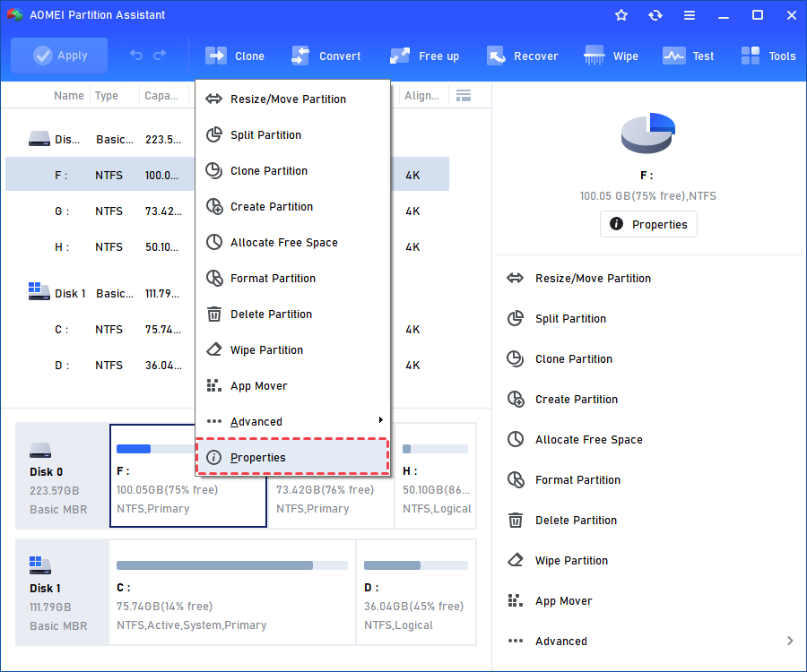807x672 pixels.
Task: Click Split Partition in right panel
Action: click(x=557, y=319)
